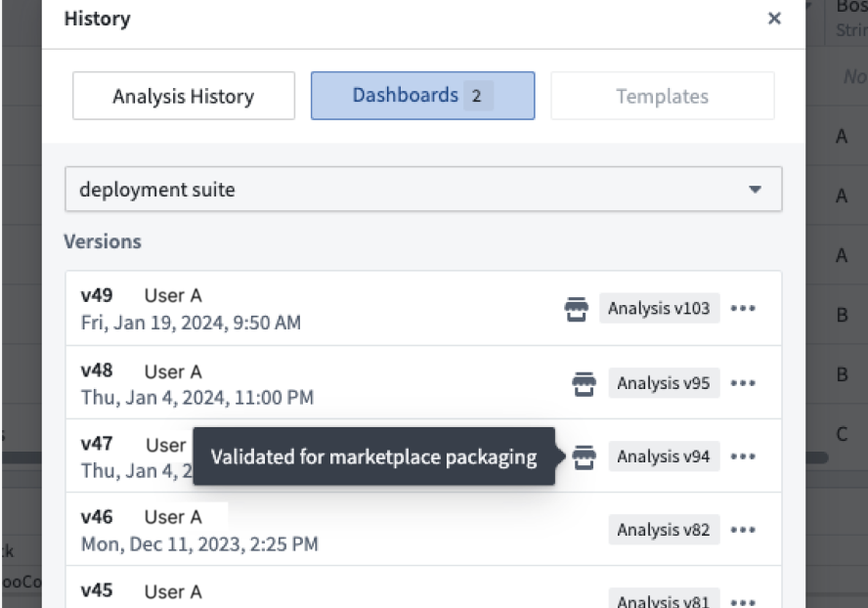Click the Analysis v103 tag

(x=659, y=308)
